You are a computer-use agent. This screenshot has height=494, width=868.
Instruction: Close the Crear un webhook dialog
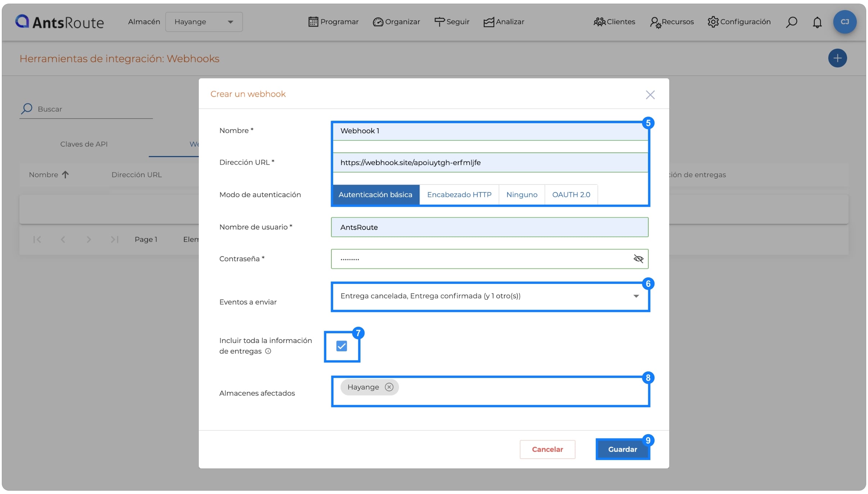coord(650,95)
